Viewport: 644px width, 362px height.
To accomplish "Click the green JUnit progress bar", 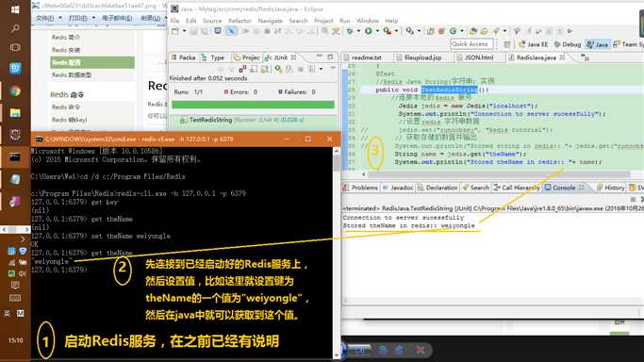I will point(253,105).
